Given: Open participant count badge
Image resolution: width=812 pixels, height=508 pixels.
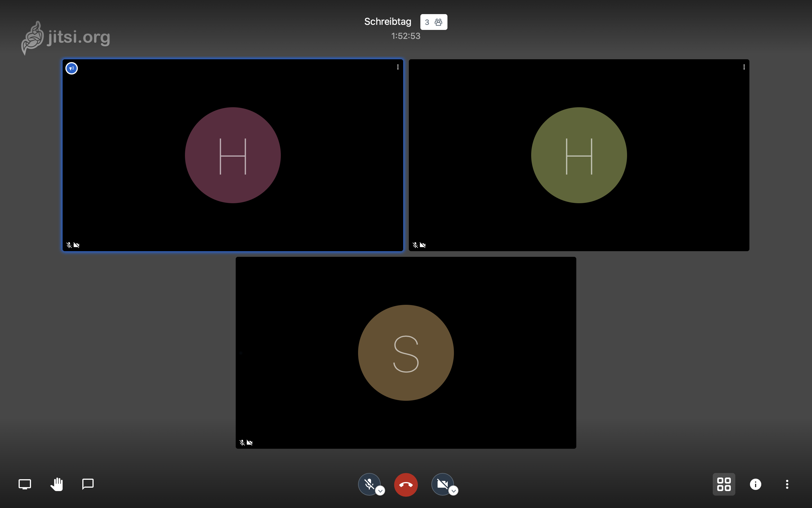Looking at the screenshot, I should [x=434, y=22].
